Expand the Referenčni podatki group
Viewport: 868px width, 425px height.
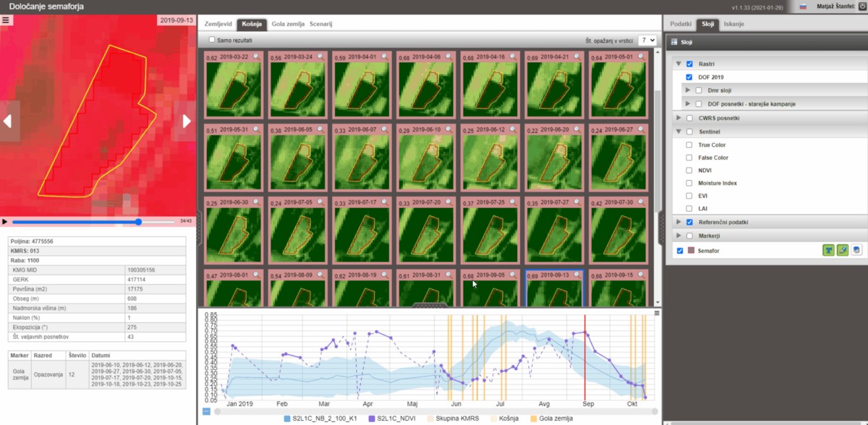coord(678,222)
